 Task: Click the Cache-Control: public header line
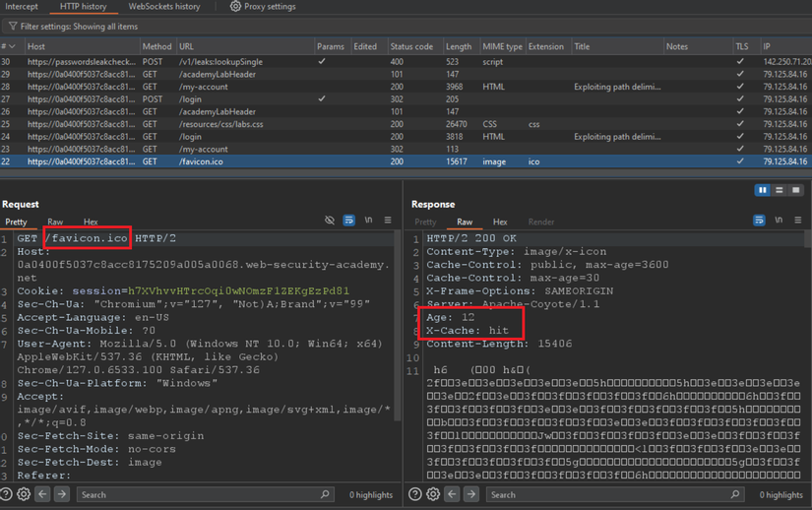point(547,265)
